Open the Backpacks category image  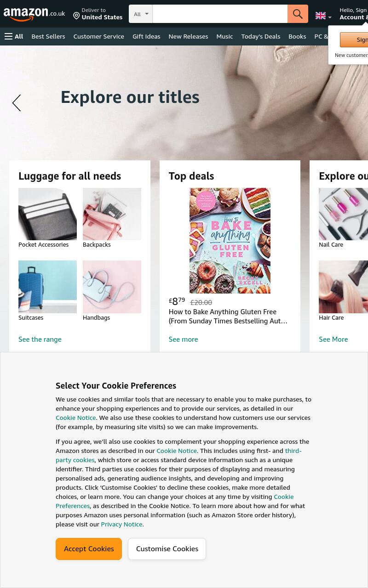pos(112,214)
